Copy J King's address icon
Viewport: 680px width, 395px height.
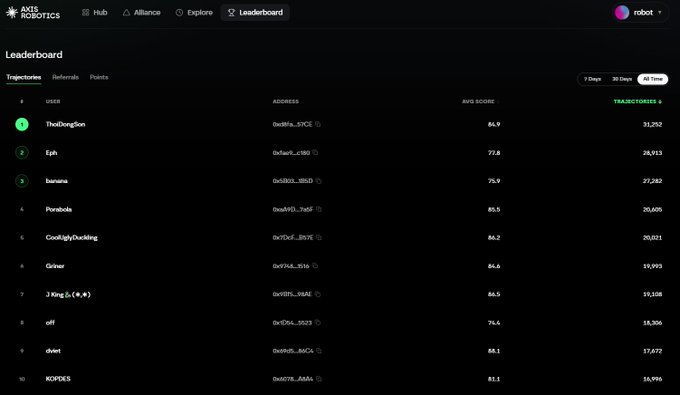point(317,294)
